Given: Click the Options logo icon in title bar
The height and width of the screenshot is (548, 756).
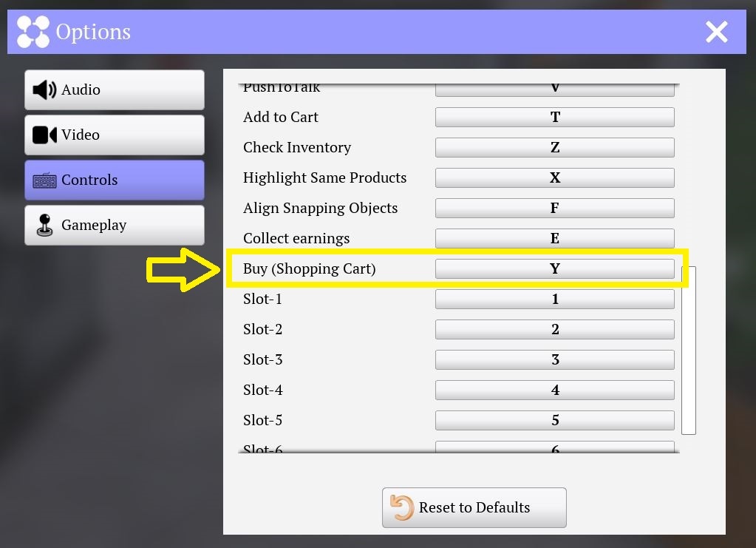Looking at the screenshot, I should [33, 32].
